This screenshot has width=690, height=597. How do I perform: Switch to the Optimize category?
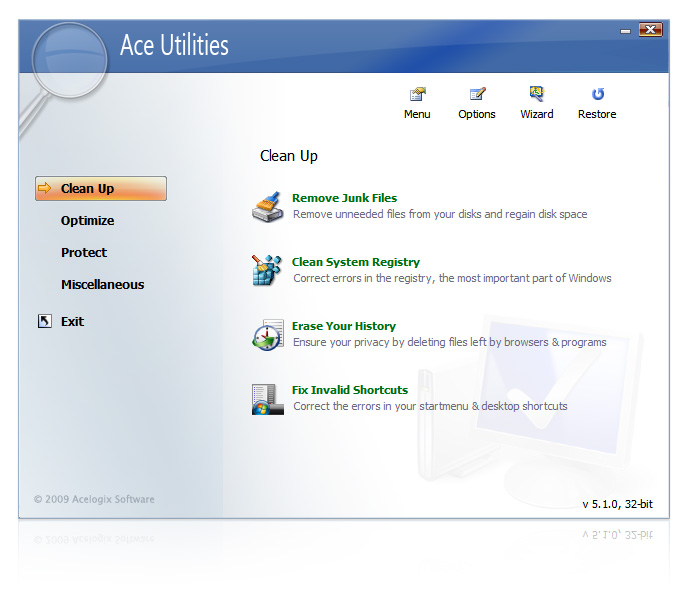point(87,220)
